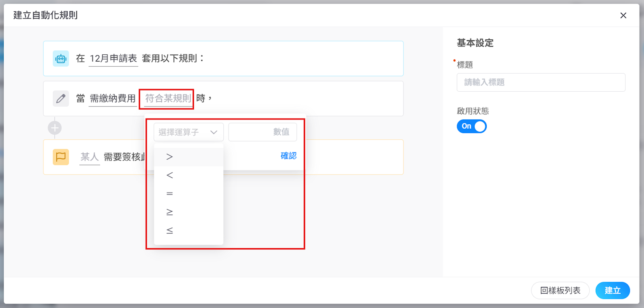This screenshot has height=308, width=644.
Task: Click the robot automation icon
Action: [x=61, y=59]
